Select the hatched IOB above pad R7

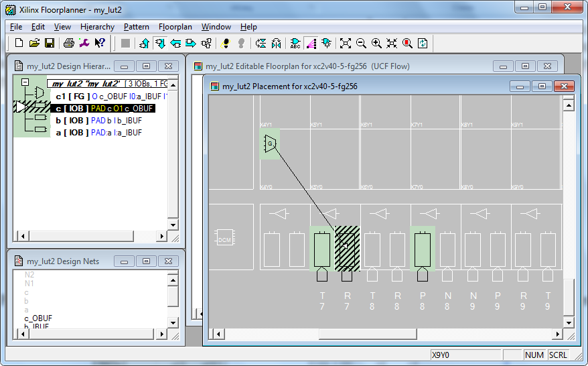point(347,249)
